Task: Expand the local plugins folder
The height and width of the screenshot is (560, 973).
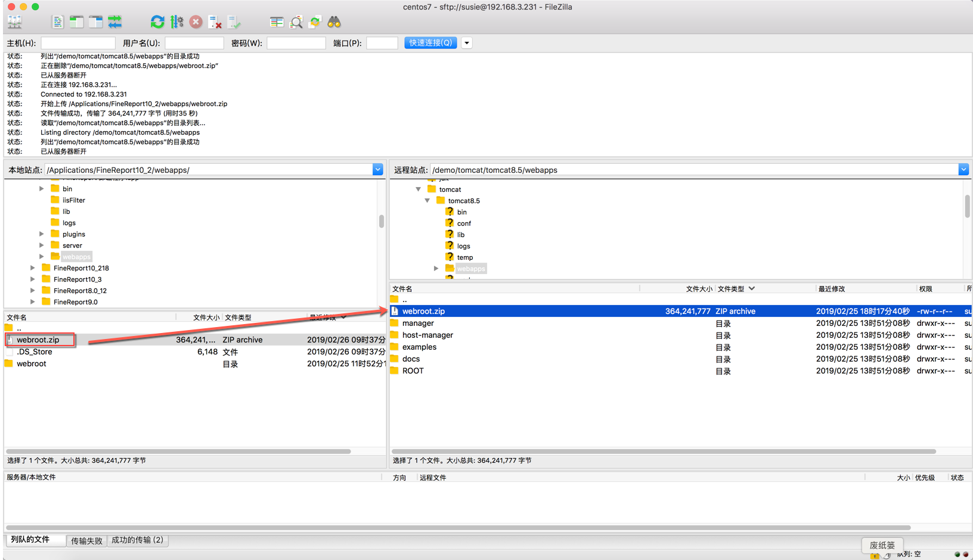Action: [41, 234]
